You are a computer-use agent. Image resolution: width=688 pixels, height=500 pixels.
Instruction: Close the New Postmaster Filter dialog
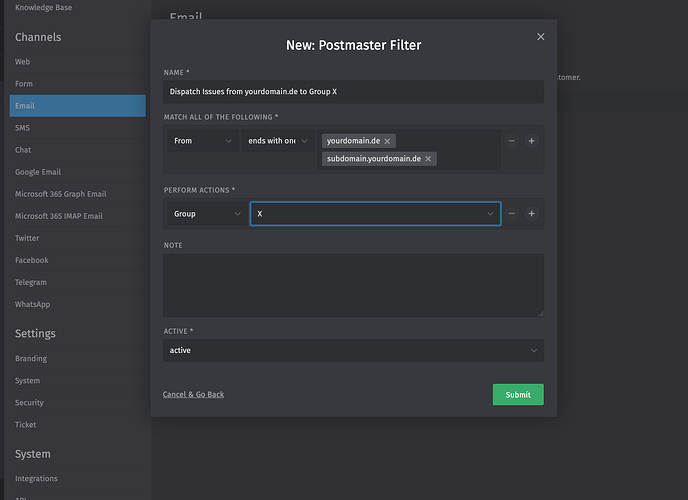click(x=541, y=37)
